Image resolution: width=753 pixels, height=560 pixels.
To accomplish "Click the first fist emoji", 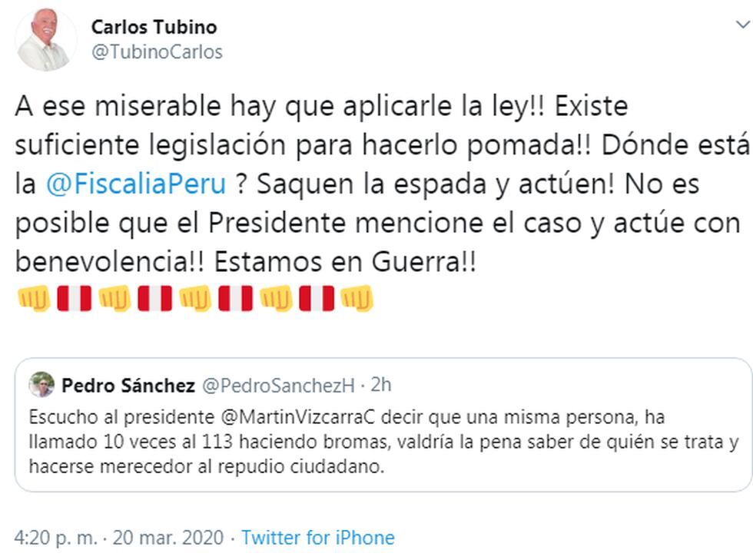I will (x=33, y=298).
